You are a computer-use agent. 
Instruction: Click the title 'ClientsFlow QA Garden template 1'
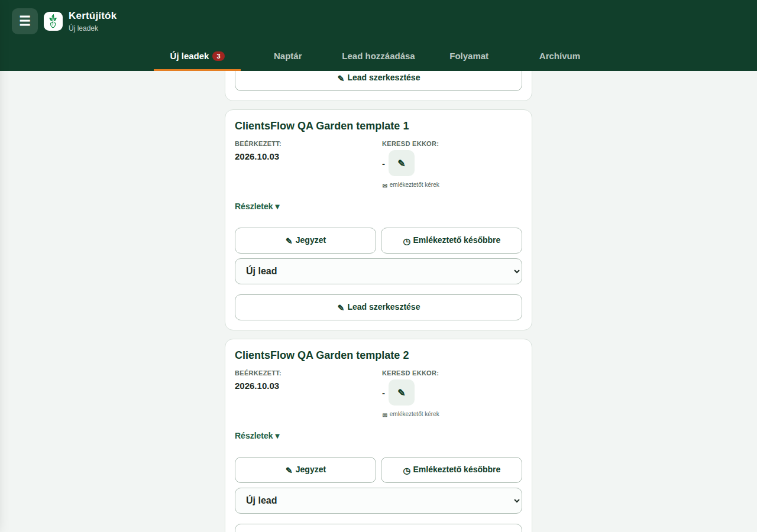tap(322, 126)
